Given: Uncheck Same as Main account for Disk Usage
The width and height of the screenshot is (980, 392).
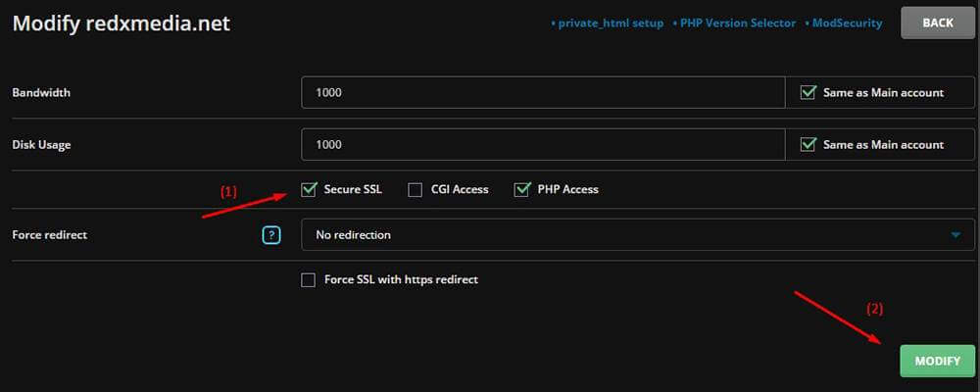Looking at the screenshot, I should pyautogui.click(x=808, y=144).
